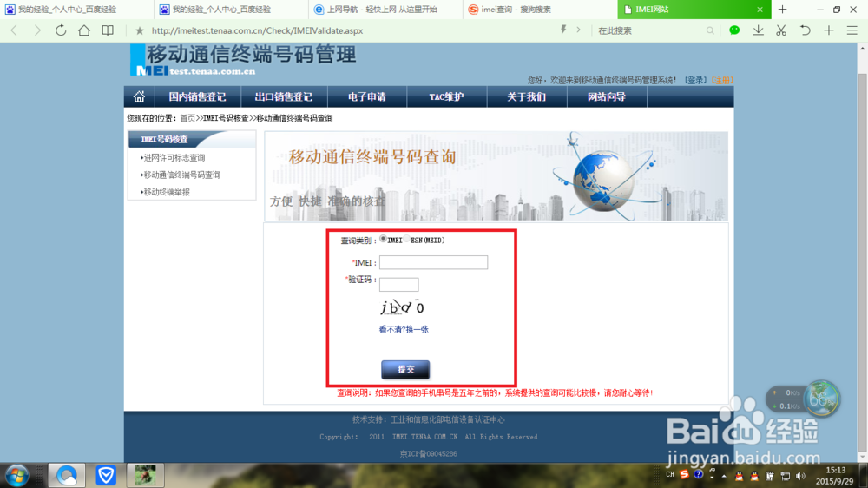Switch to 上网导航 browser tab
868x488 pixels.
(385, 10)
